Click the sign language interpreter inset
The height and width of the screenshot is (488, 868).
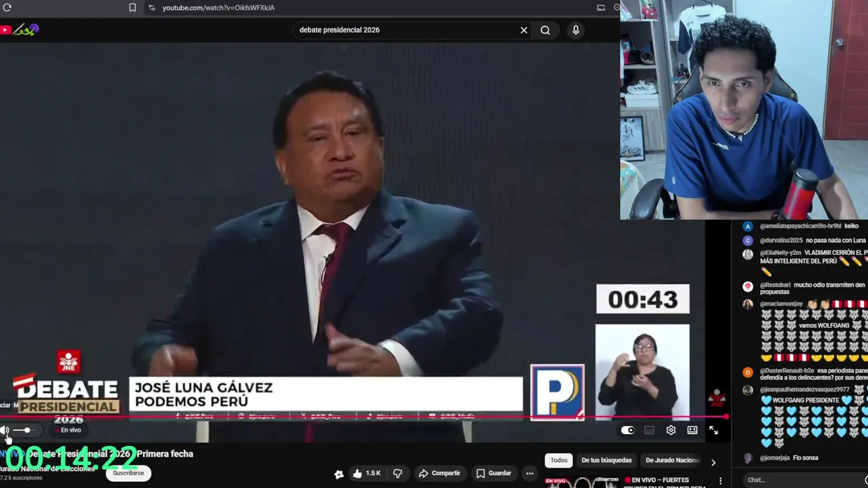[x=642, y=371]
